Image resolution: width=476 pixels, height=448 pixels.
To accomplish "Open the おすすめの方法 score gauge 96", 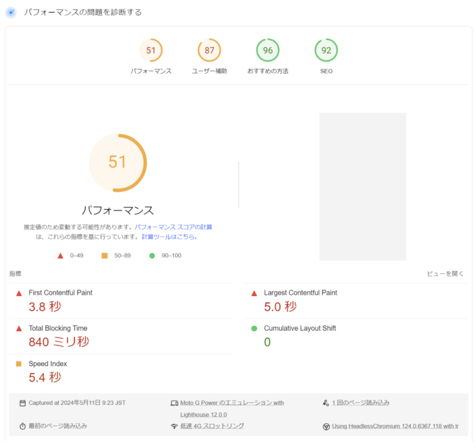I will pyautogui.click(x=268, y=51).
